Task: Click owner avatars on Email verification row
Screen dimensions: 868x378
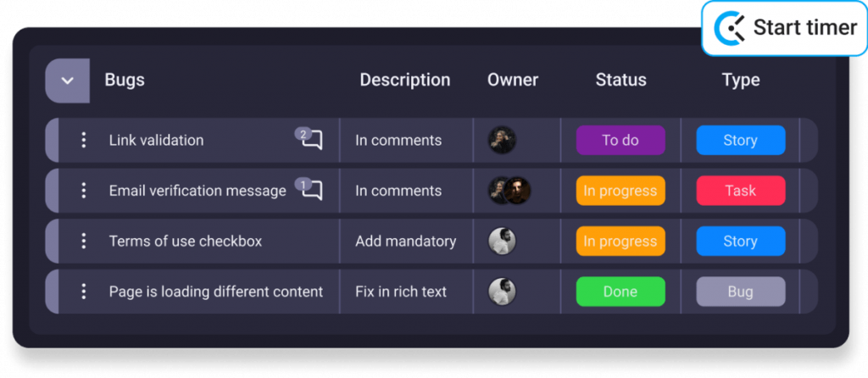Action: (x=509, y=191)
